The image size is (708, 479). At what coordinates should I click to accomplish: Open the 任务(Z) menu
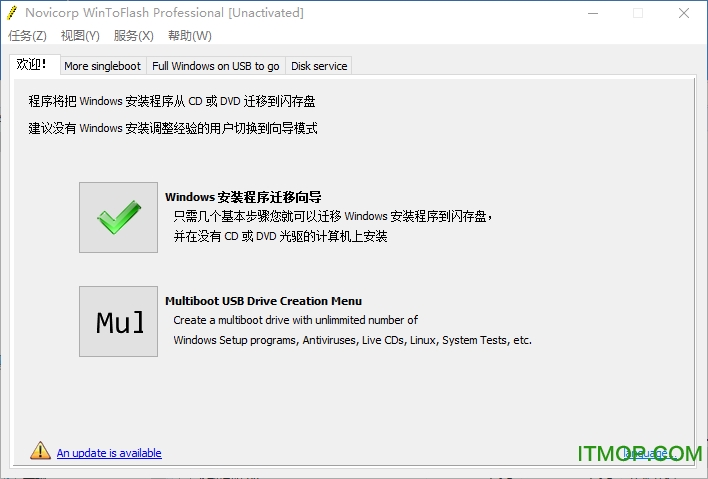[x=27, y=36]
